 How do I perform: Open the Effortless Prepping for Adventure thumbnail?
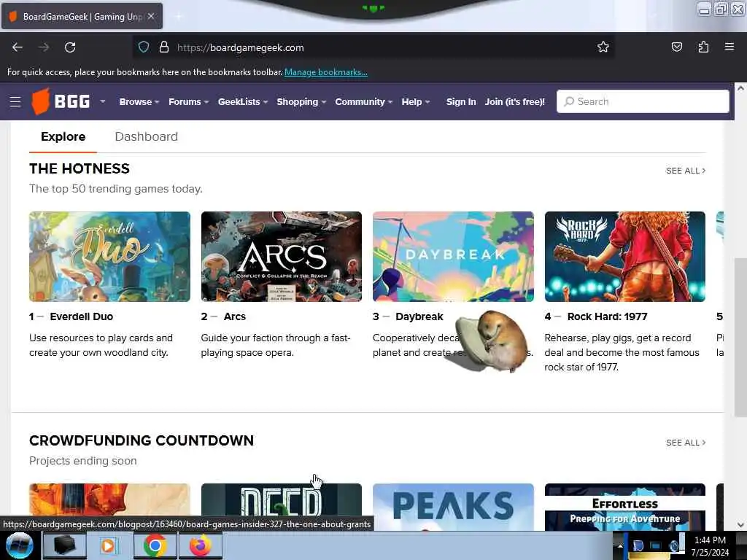pos(625,507)
